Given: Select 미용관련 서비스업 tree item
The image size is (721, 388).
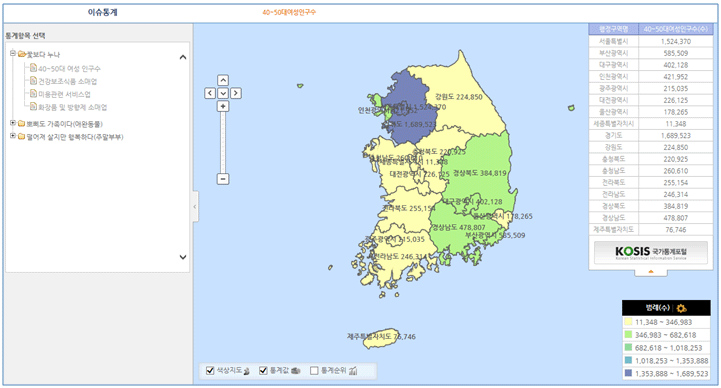Looking at the screenshot, I should point(64,94).
